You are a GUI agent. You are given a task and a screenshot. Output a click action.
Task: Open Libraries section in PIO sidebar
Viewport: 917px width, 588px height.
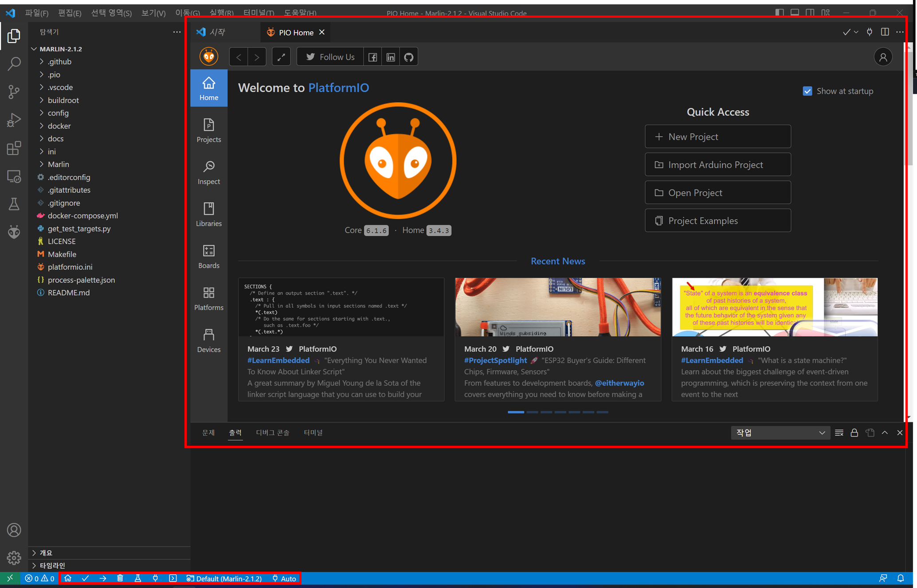209,214
